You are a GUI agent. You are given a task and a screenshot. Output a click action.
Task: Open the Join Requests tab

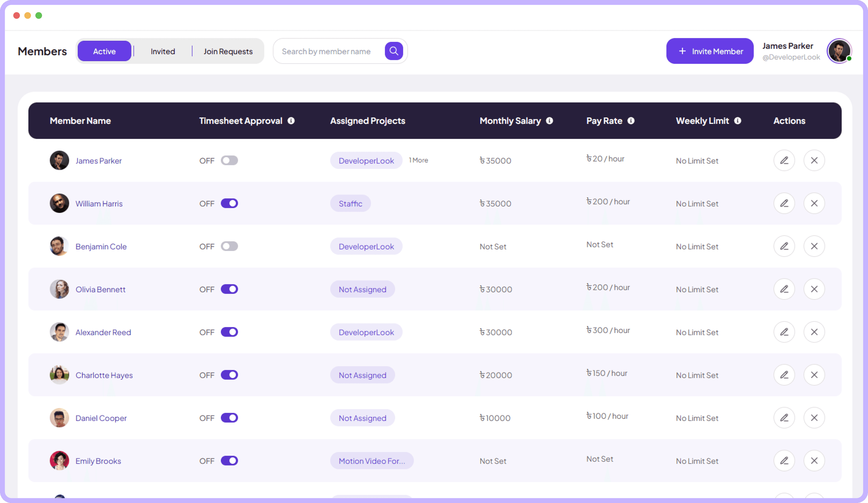228,51
